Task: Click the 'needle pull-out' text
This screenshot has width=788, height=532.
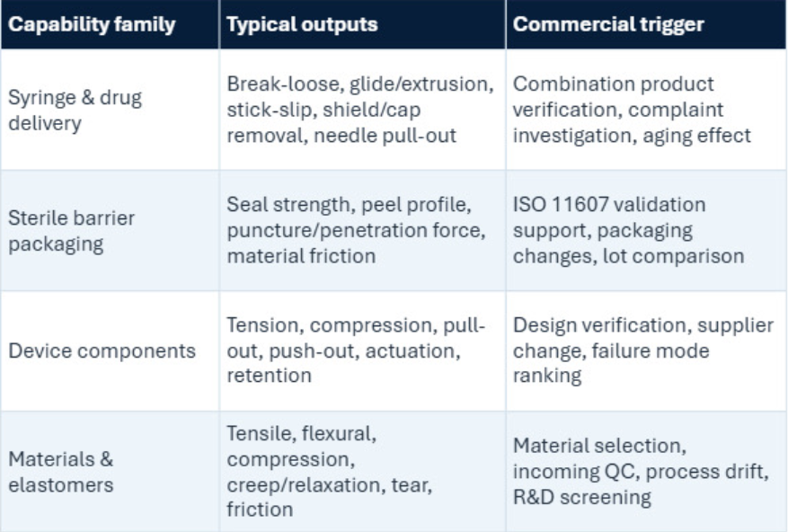Action: [x=385, y=136]
